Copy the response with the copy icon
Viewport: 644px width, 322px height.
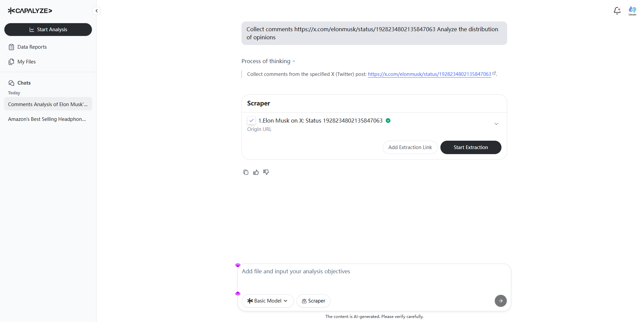pyautogui.click(x=246, y=172)
